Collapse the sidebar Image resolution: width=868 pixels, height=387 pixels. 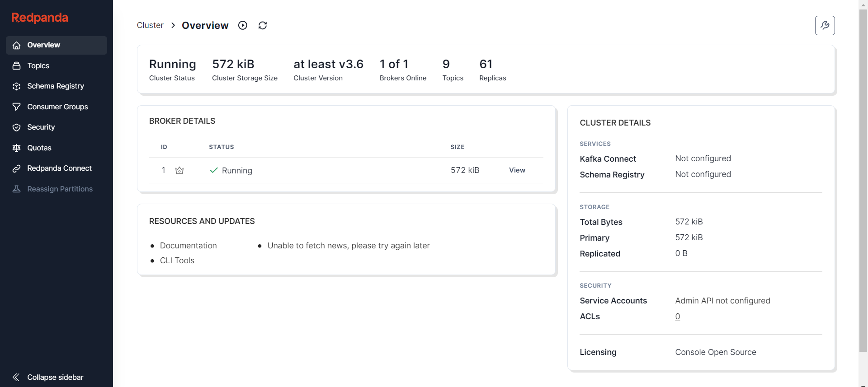click(48, 377)
